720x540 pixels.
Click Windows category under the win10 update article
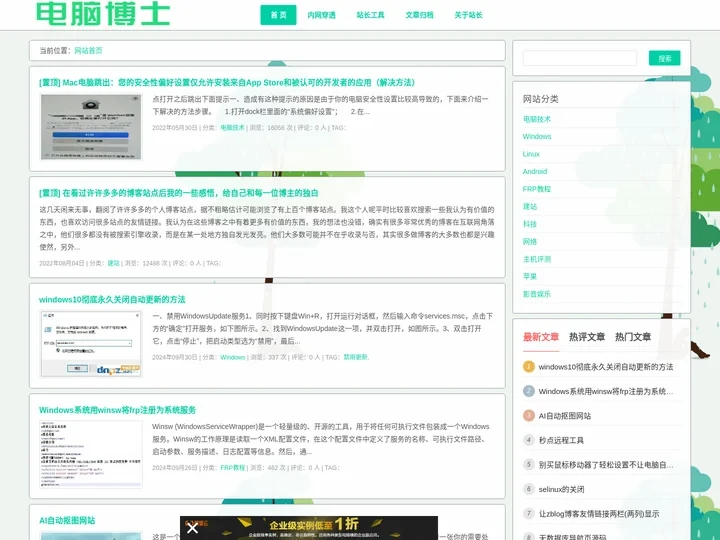pos(233,357)
